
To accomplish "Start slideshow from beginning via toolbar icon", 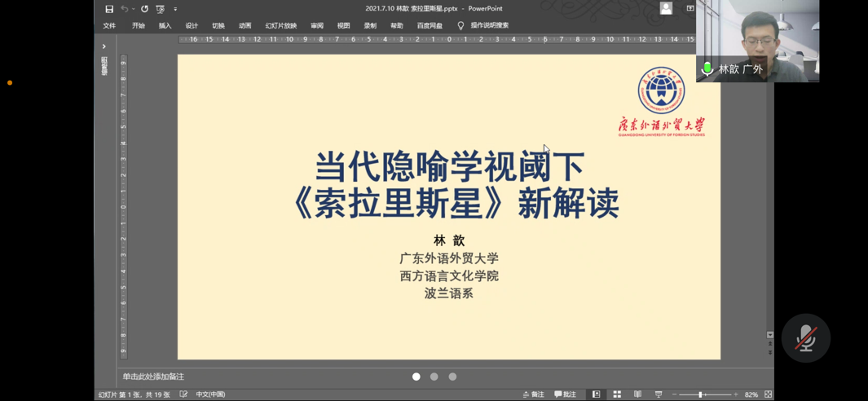I will tap(161, 9).
